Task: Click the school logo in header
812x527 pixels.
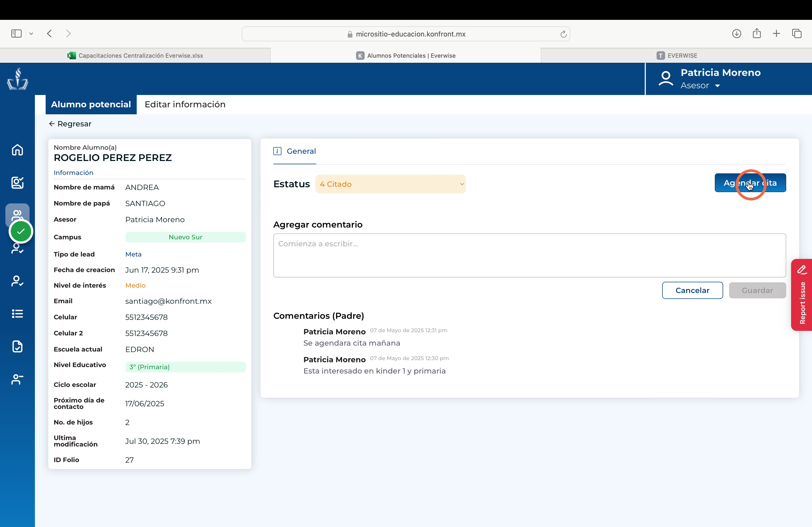Action: [x=17, y=79]
